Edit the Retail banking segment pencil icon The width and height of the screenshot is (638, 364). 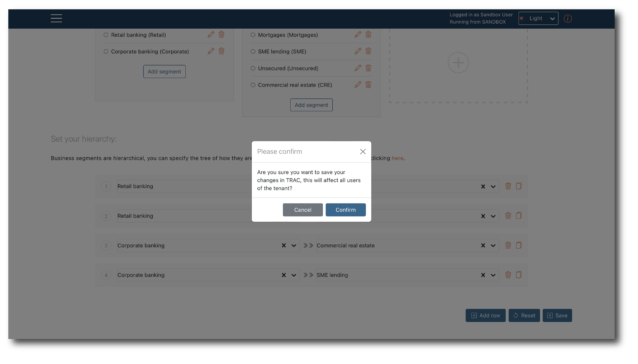(211, 34)
